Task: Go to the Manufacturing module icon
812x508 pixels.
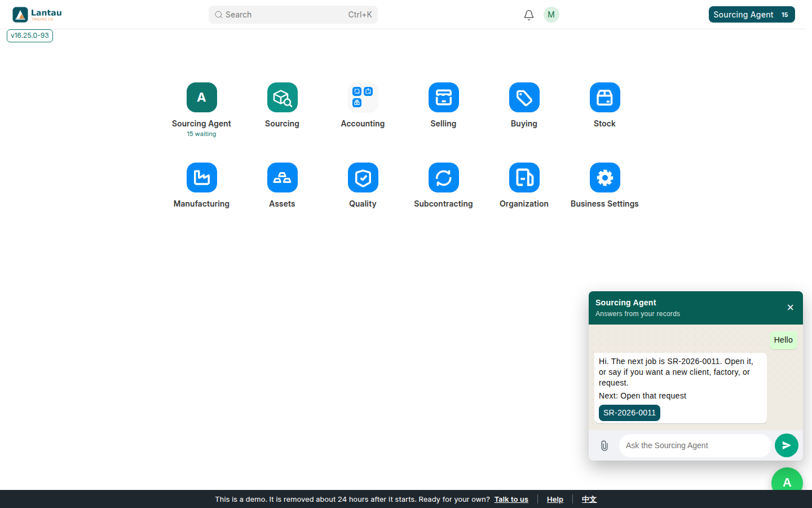Action: pyautogui.click(x=201, y=178)
